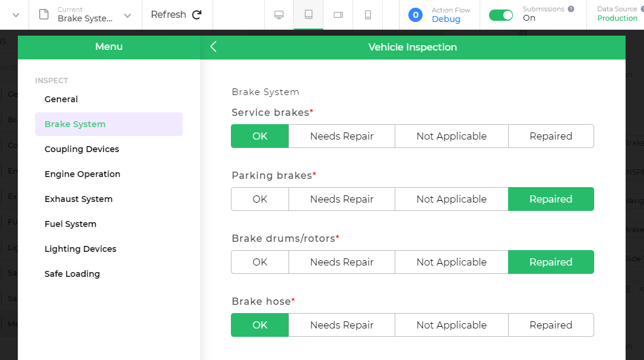
Task: Click the Parking brakes field label
Action: [x=272, y=175]
